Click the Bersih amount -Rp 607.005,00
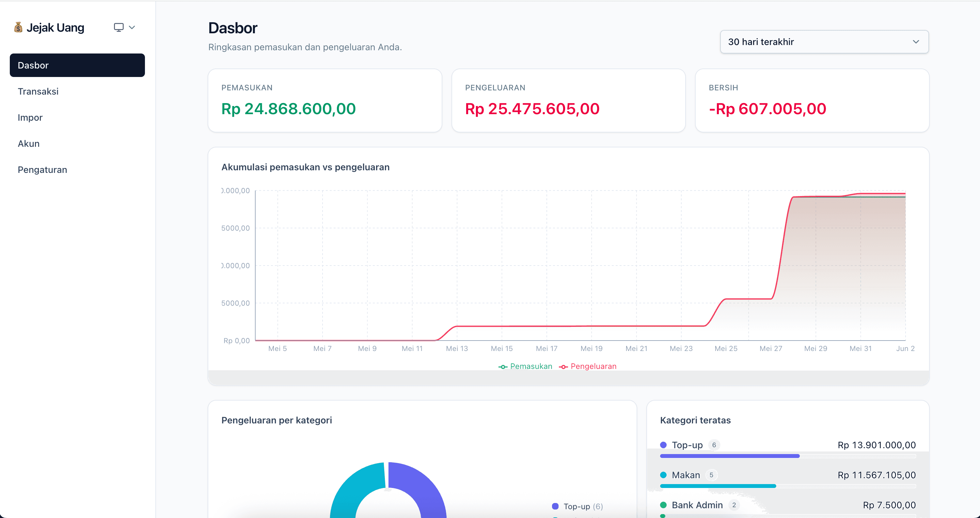 768,109
